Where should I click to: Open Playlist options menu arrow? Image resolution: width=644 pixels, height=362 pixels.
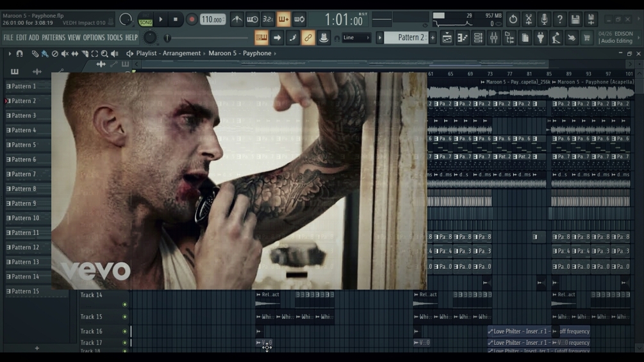(x=10, y=53)
